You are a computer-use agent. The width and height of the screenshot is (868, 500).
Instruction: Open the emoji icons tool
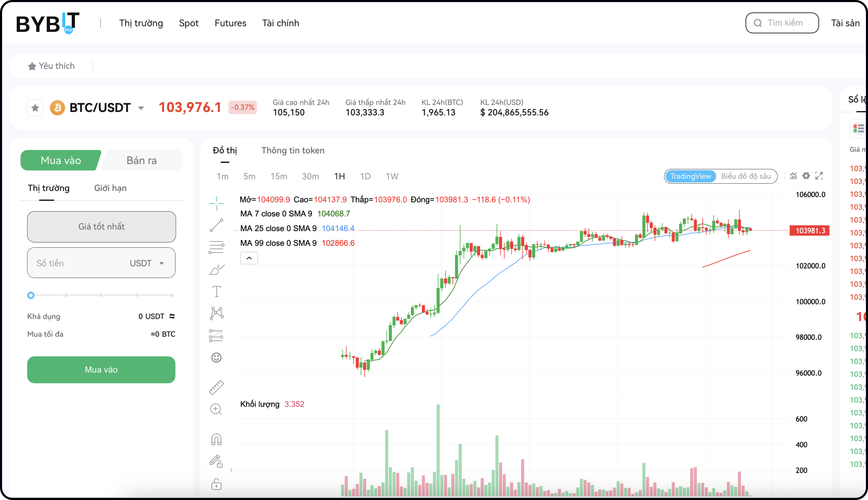tap(217, 357)
